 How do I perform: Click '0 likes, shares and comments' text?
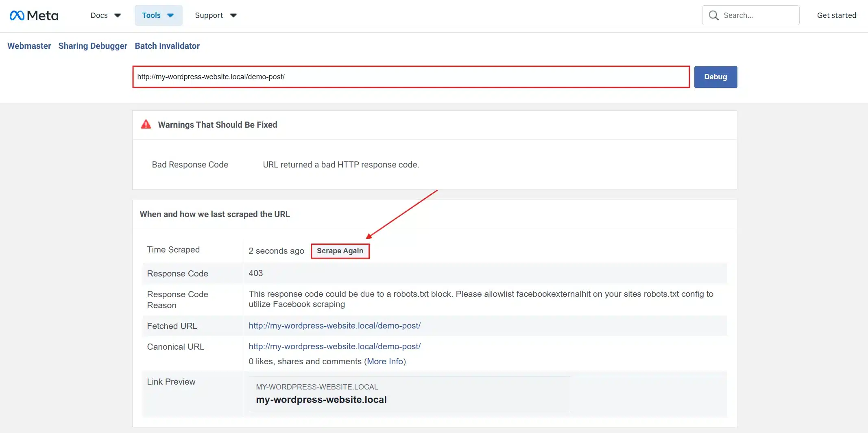click(x=305, y=361)
